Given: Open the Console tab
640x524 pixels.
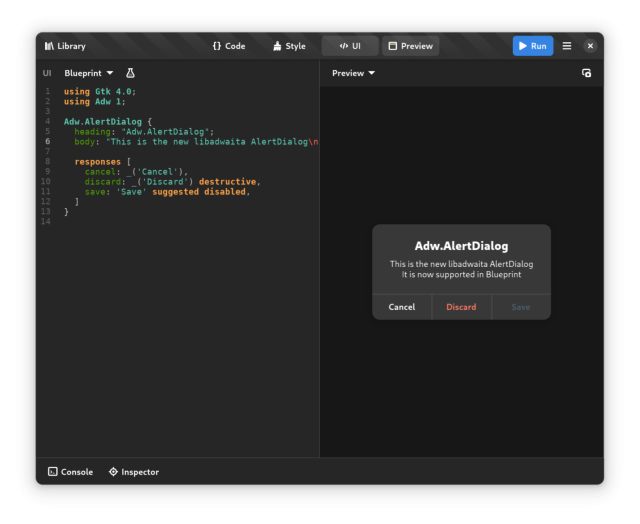Looking at the screenshot, I should 70,472.
